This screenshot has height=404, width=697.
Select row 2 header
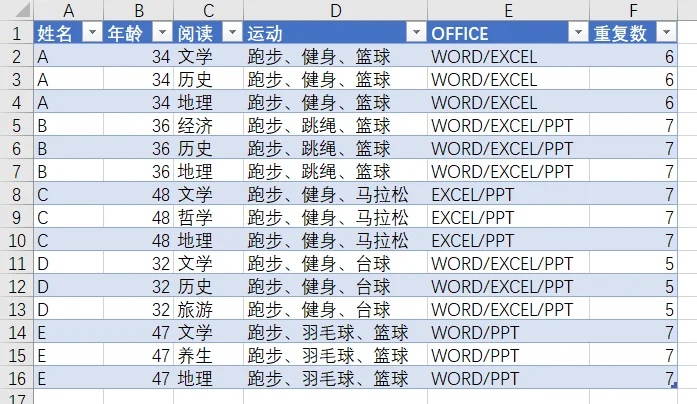coord(16,56)
